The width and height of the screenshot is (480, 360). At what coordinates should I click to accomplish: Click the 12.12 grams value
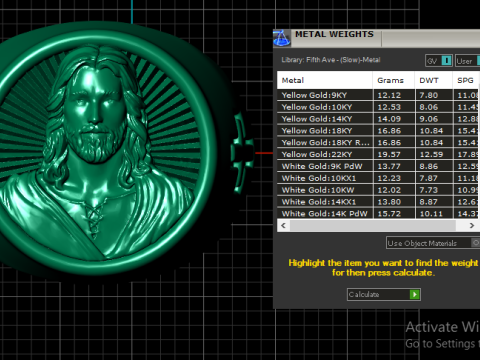coord(389,95)
